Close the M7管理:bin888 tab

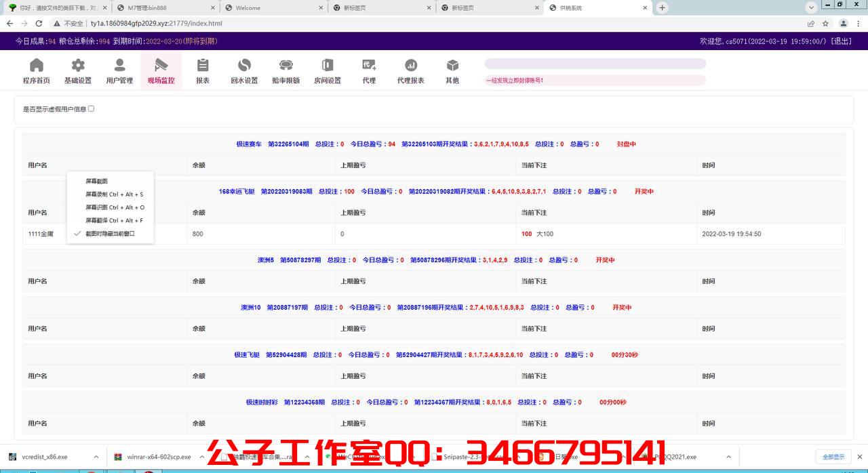tap(212, 8)
